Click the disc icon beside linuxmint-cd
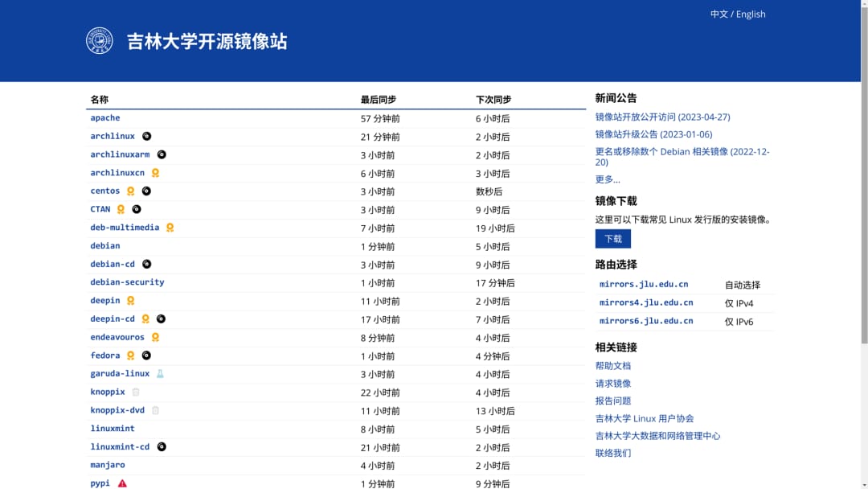This screenshot has height=489, width=868. (162, 447)
